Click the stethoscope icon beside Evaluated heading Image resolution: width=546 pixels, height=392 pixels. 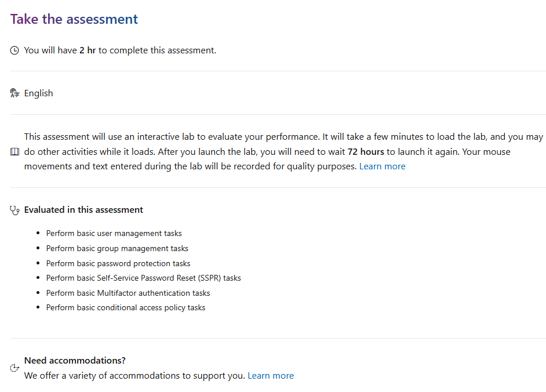point(14,210)
